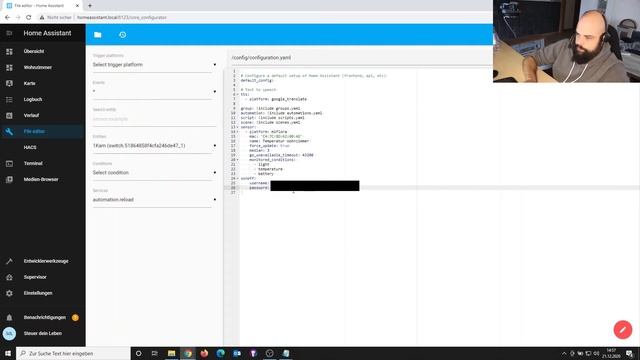Click the orange notification count badge

[75, 318]
